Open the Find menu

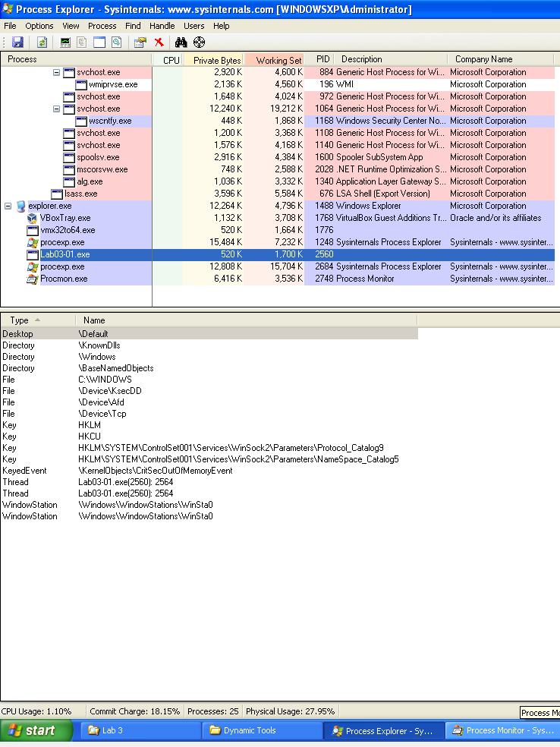point(133,26)
